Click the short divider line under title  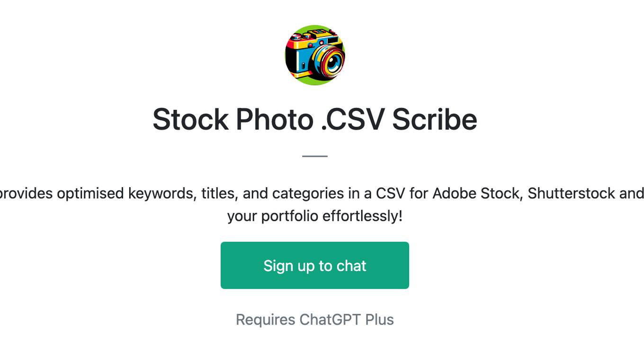click(315, 156)
